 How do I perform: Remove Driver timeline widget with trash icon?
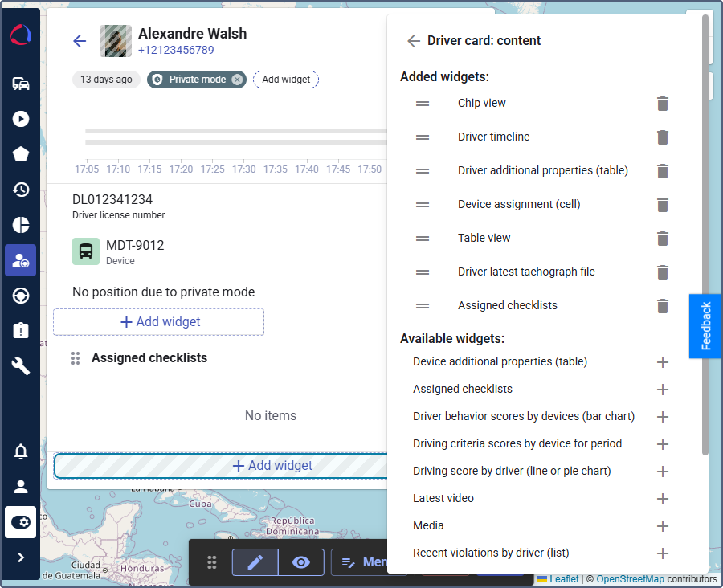click(662, 137)
